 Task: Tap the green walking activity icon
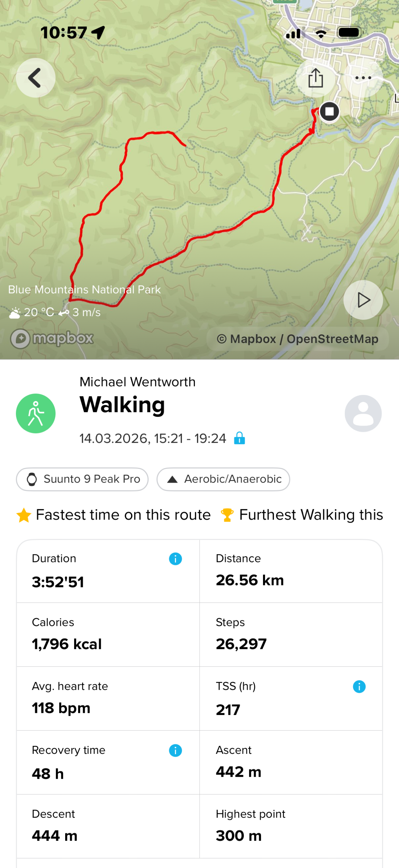click(x=36, y=414)
